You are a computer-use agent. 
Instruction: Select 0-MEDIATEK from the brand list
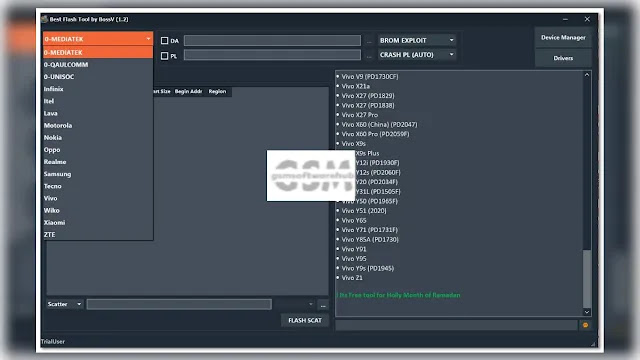click(98, 52)
